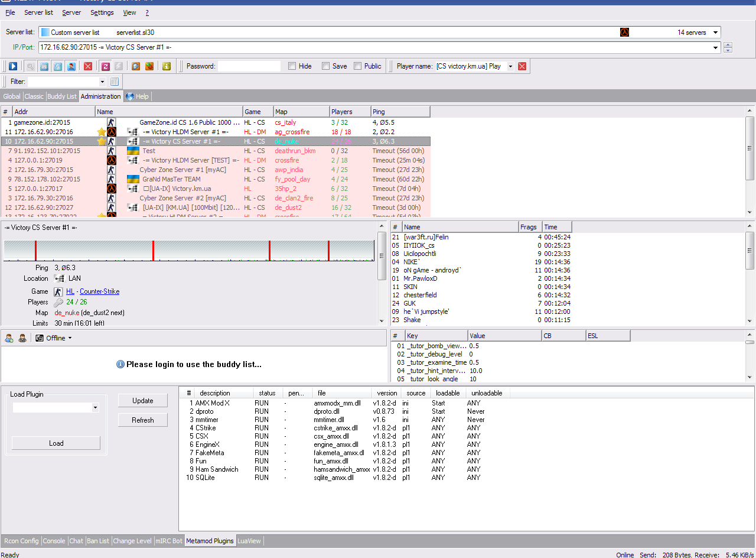Click the Ukraine flag icon on the Test row
Image resolution: width=756 pixels, height=558 pixels.
point(133,151)
